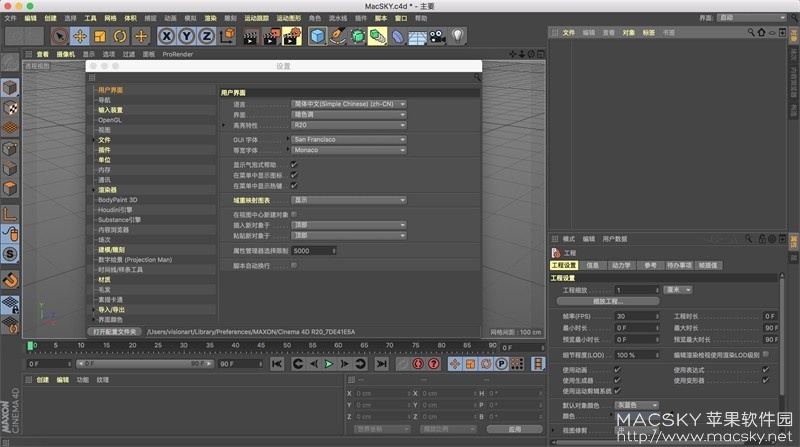Toggle 使用动画 checkbox
This screenshot has width=800, height=447.
click(x=617, y=369)
